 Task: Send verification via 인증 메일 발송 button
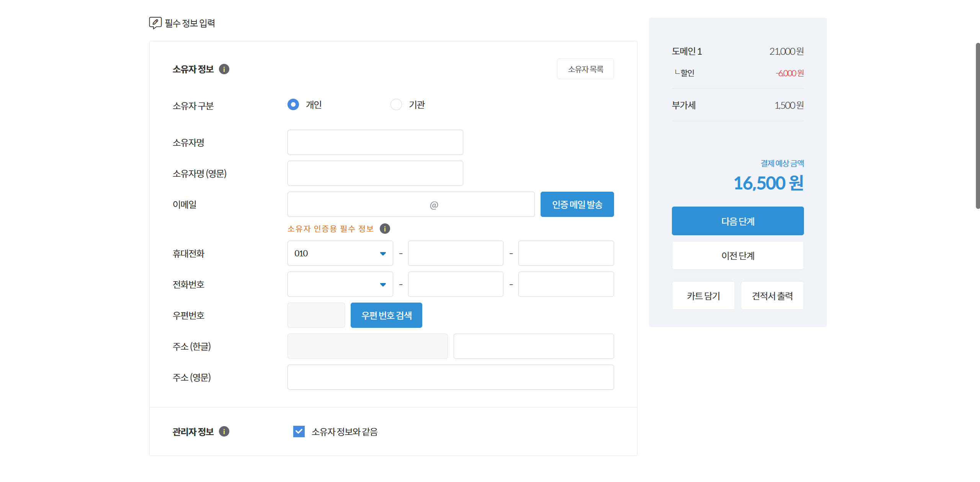coord(577,205)
